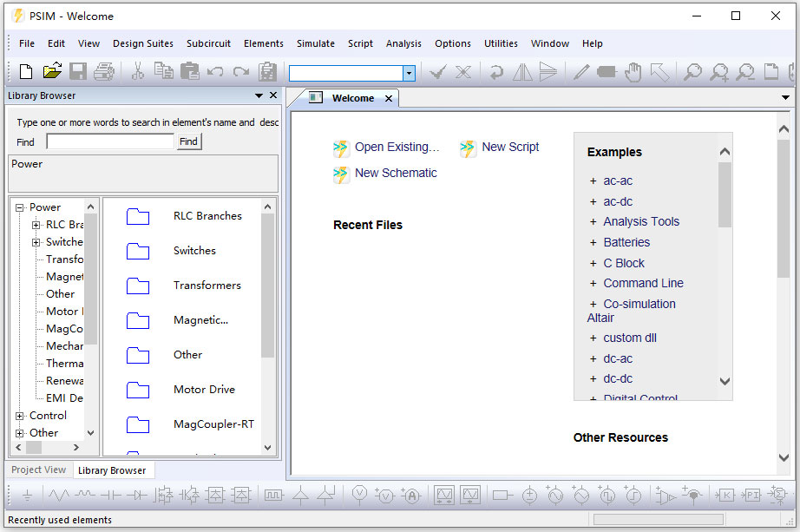Insert a resistor from the element bar
Screen dimensions: 800x532
pos(58,496)
